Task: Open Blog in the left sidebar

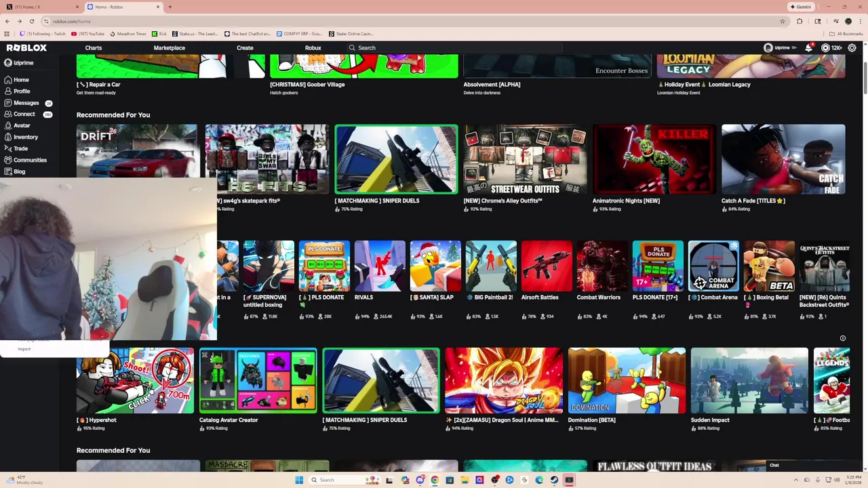Action: pyautogui.click(x=15, y=171)
